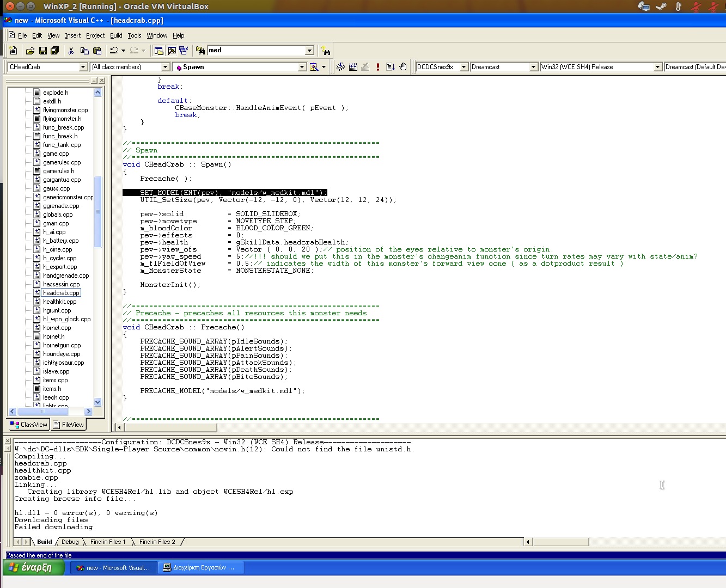Open the Undo history dropdown arrow
The image size is (726, 588).
tap(123, 51)
